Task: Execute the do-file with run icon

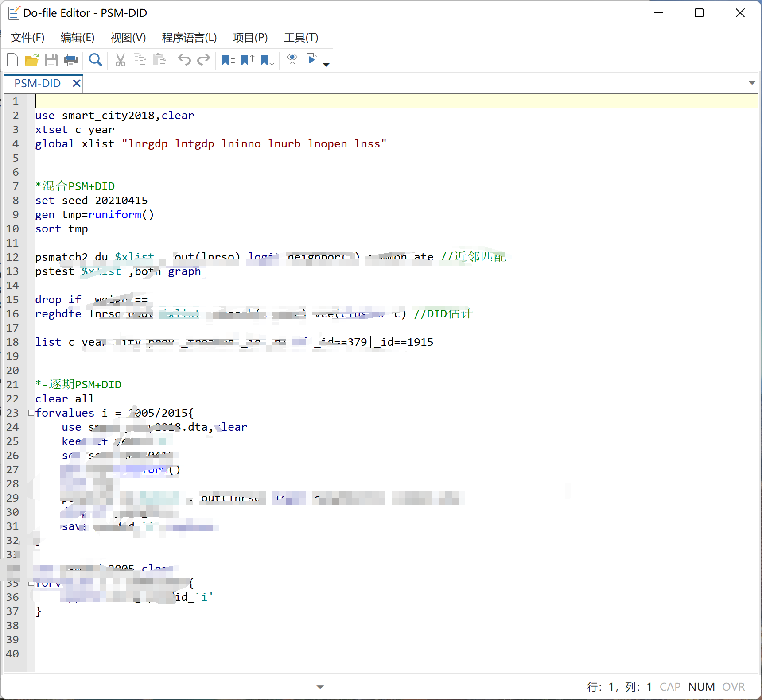Action: tap(312, 60)
